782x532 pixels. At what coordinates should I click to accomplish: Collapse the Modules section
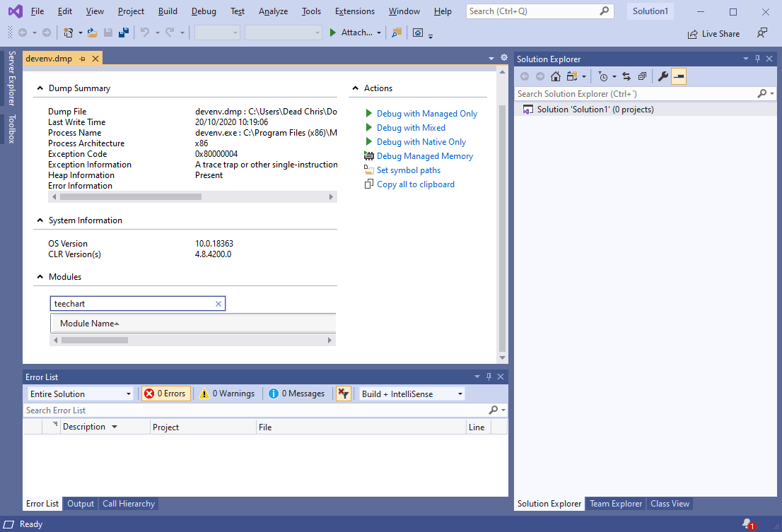pos(40,276)
